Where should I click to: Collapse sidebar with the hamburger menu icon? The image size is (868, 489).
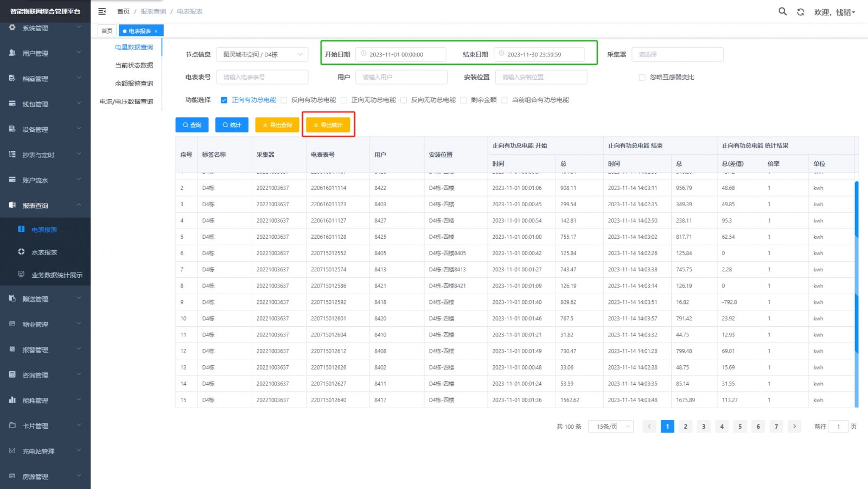[x=102, y=11]
